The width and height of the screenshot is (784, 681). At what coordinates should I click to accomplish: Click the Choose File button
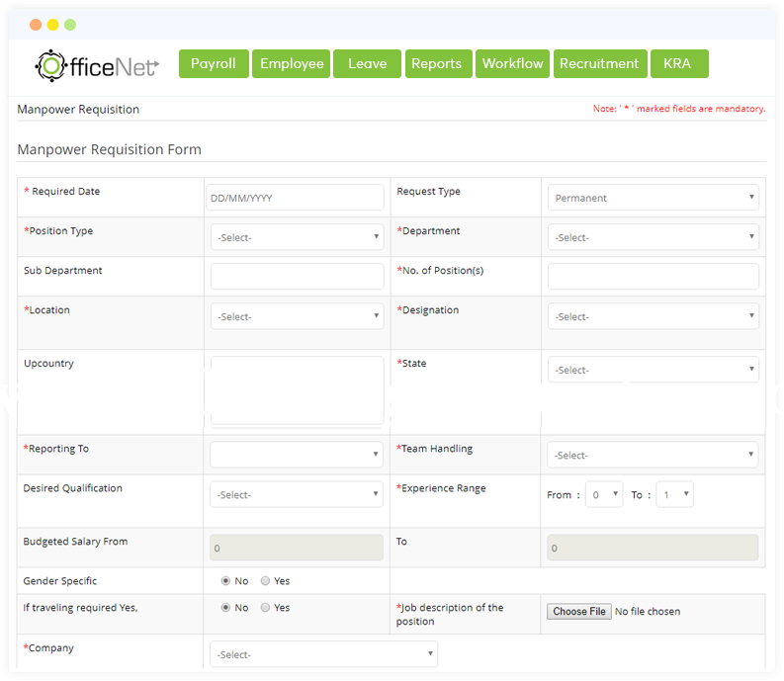click(579, 611)
